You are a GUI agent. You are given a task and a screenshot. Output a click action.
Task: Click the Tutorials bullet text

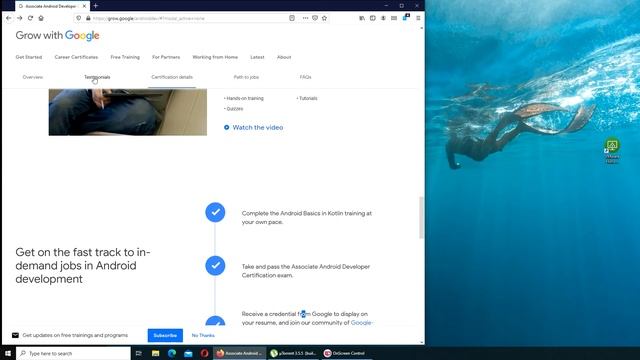pos(307,98)
